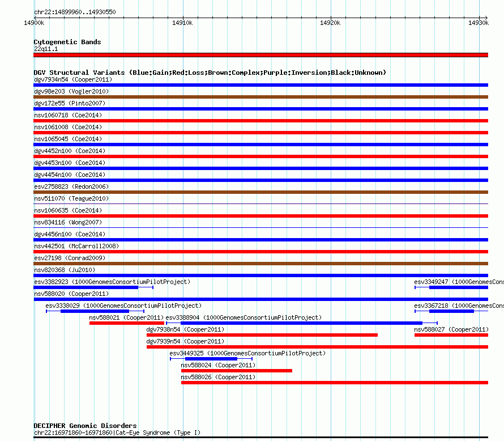
Task: Click nsv588027 (Cooper2011) label
Action: 451,330
